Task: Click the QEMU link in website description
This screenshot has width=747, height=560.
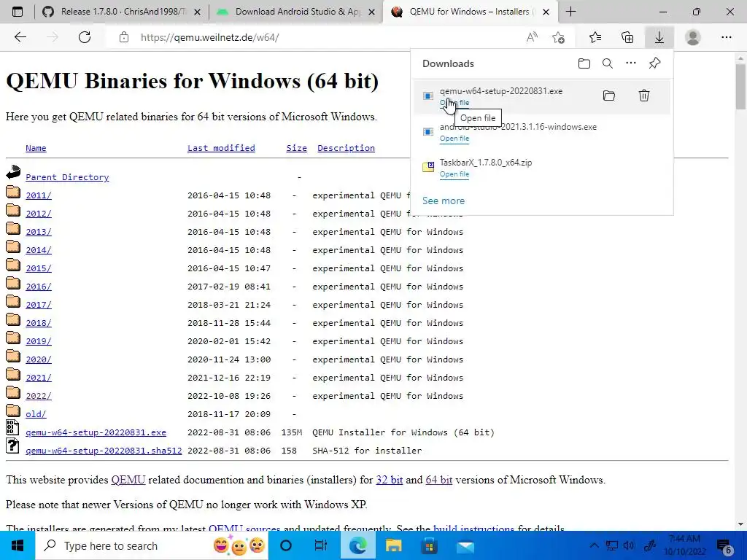Action: 128,480
